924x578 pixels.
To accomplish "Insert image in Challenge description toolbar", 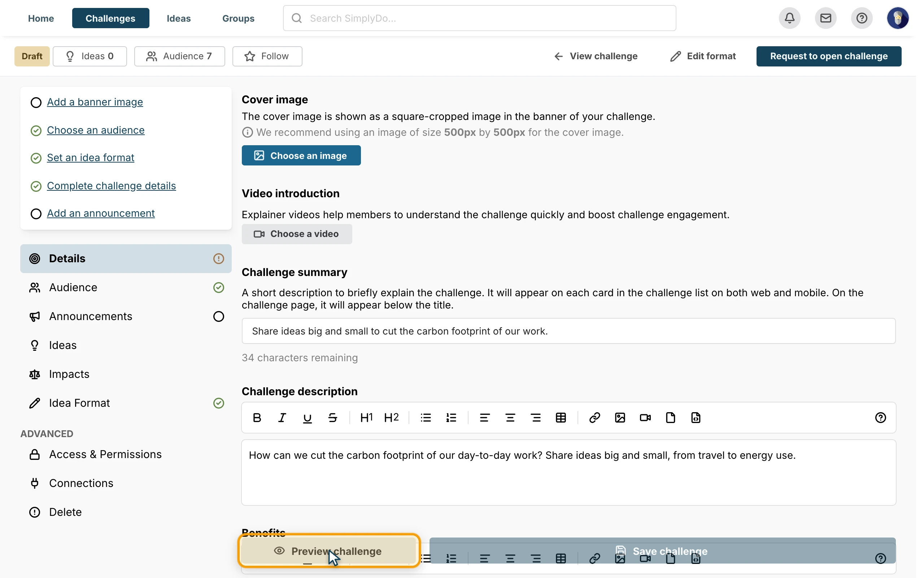I will [620, 418].
